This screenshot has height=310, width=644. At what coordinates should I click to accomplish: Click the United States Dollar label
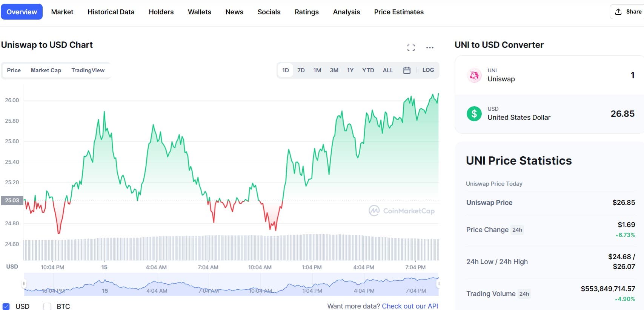coord(519,118)
